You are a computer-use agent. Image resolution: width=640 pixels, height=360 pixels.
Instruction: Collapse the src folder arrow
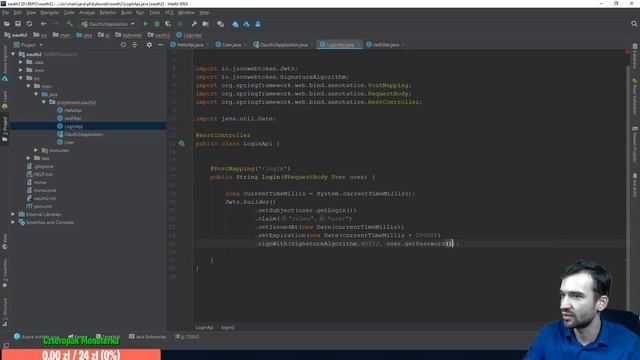click(21, 78)
